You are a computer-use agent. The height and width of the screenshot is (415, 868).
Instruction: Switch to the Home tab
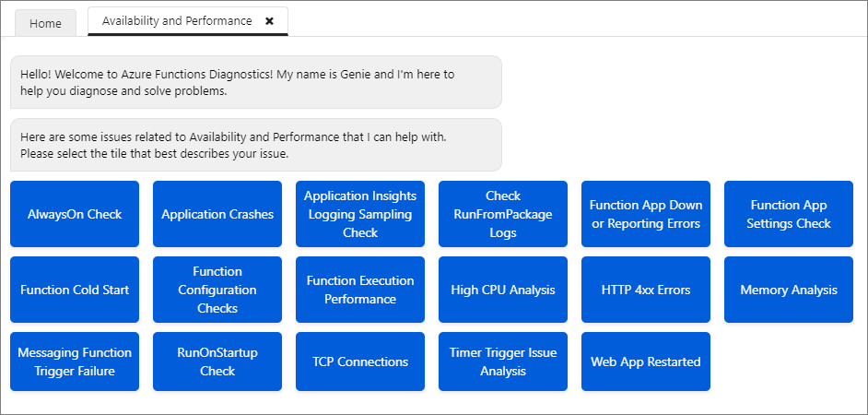[x=45, y=23]
